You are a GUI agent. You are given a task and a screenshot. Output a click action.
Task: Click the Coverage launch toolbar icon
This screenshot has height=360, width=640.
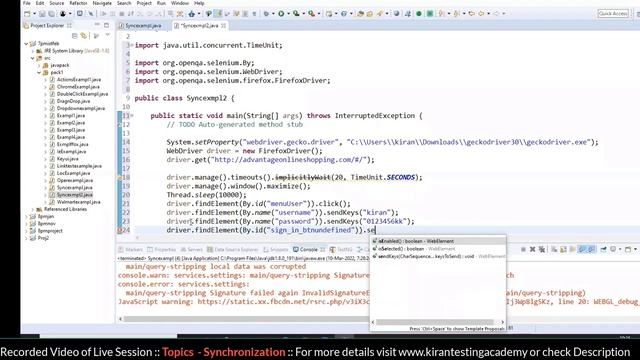coord(296,14)
